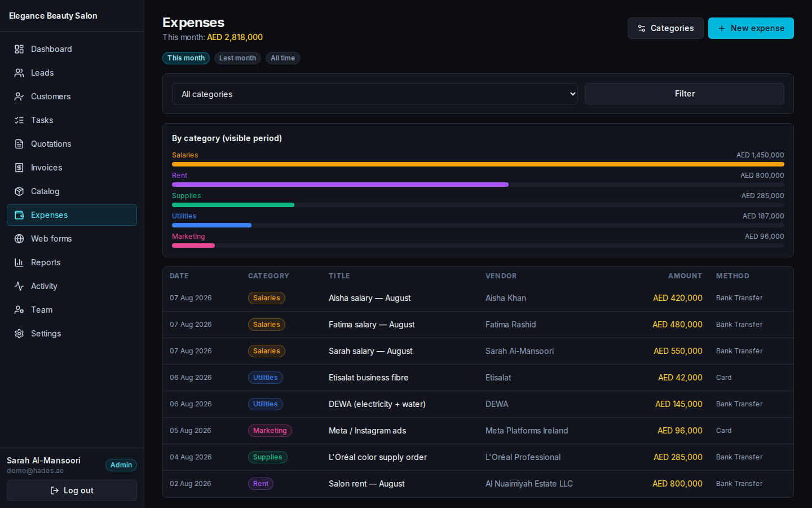The width and height of the screenshot is (812, 508).
Task: Click the Leads people icon
Action: pos(19,73)
